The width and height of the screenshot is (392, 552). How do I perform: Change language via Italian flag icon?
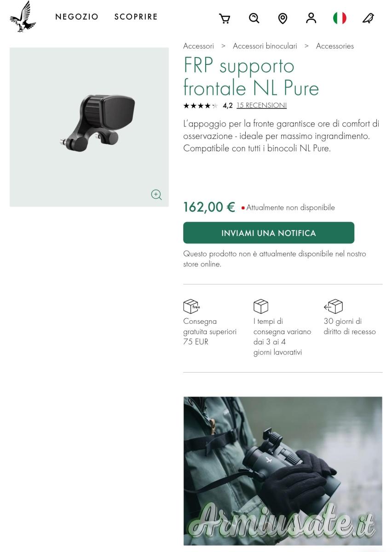(x=340, y=18)
